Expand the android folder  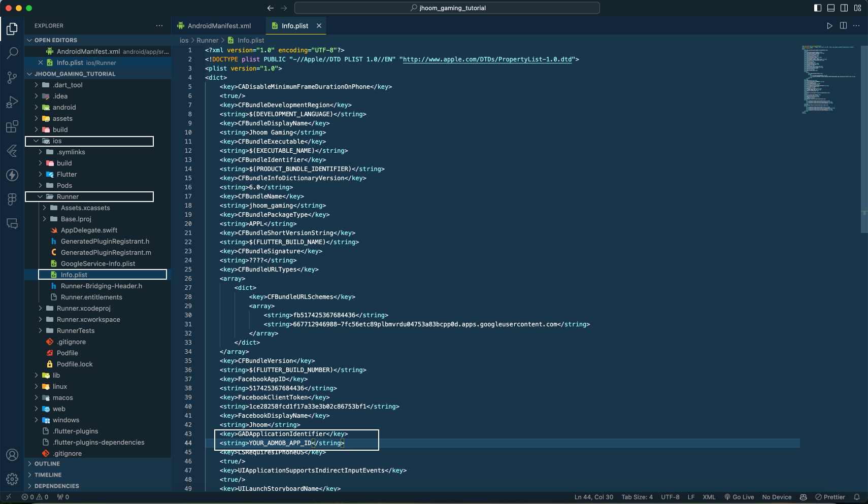97,108
